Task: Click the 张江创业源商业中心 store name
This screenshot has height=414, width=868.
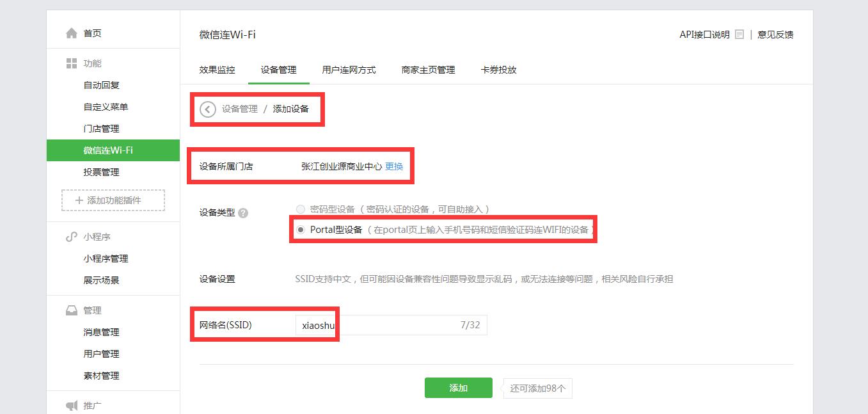Action: coord(342,166)
